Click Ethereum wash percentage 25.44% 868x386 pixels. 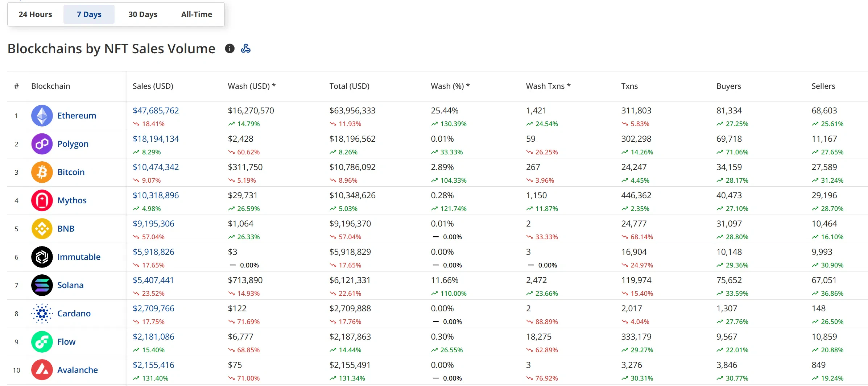point(445,111)
